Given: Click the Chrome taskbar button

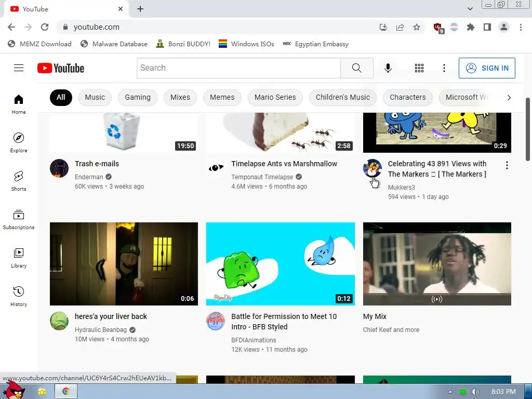Looking at the screenshot, I should 66,392.
